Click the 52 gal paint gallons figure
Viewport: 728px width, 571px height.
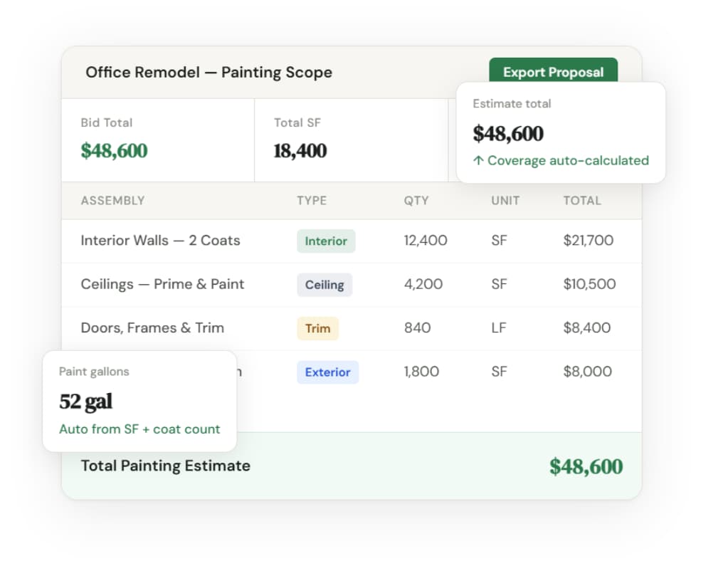point(85,402)
